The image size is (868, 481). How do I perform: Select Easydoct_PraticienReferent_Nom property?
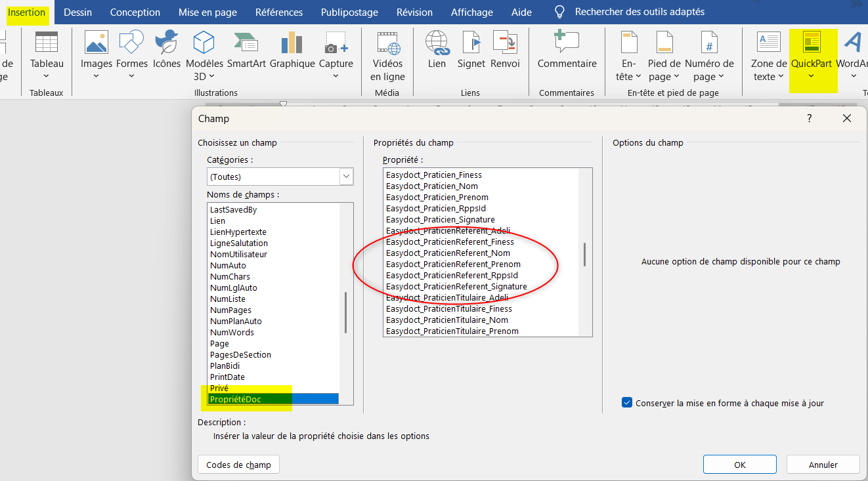tap(448, 253)
